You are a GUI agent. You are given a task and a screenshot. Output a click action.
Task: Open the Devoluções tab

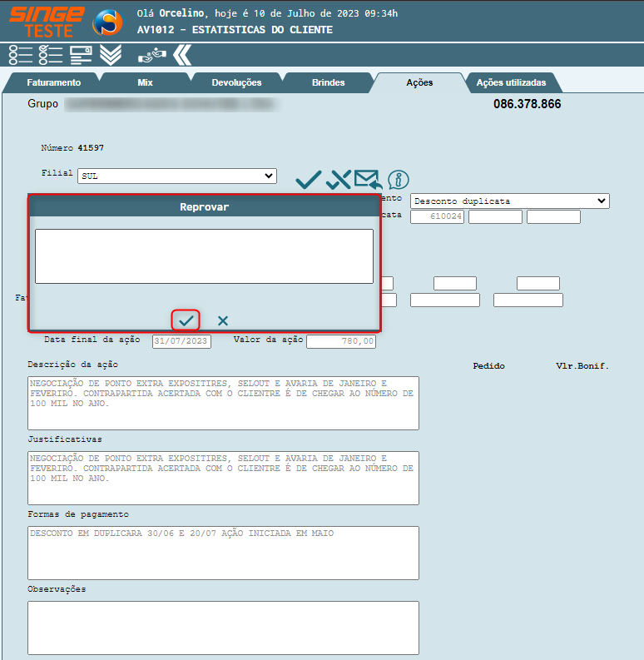(236, 82)
